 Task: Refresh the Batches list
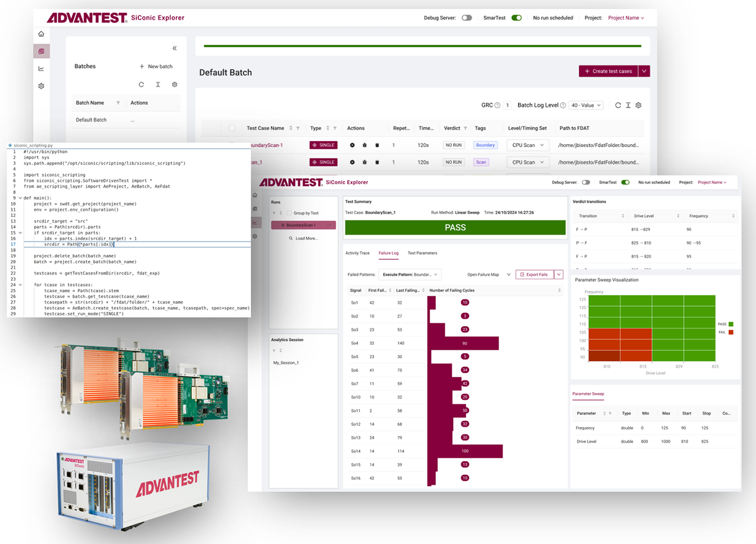[x=141, y=84]
